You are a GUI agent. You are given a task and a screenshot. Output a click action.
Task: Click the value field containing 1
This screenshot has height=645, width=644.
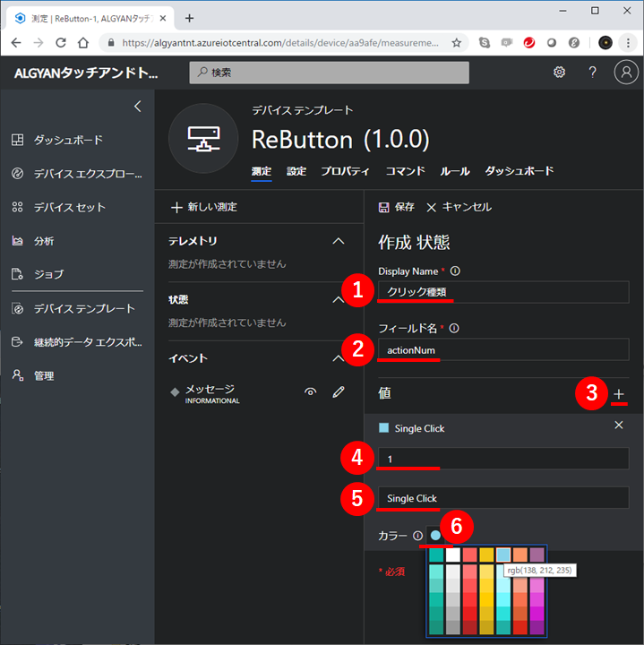(503, 459)
